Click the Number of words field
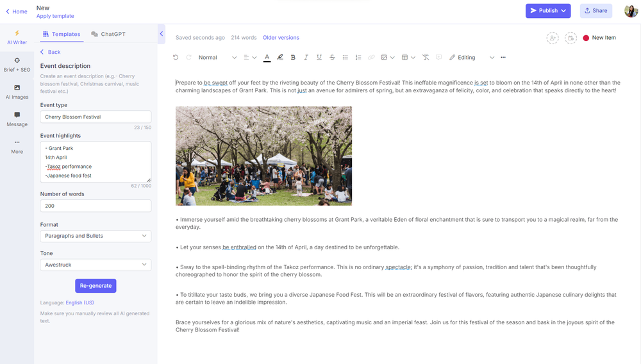 [x=96, y=206]
